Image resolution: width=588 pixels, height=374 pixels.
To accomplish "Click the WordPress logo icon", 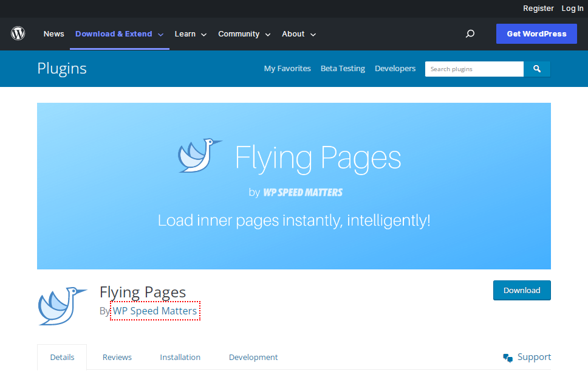I will 18,33.
